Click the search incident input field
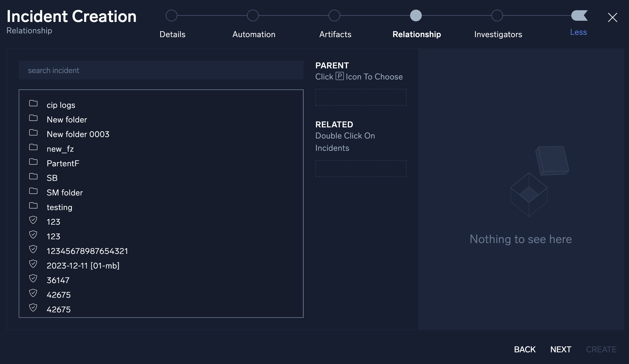 pos(161,70)
